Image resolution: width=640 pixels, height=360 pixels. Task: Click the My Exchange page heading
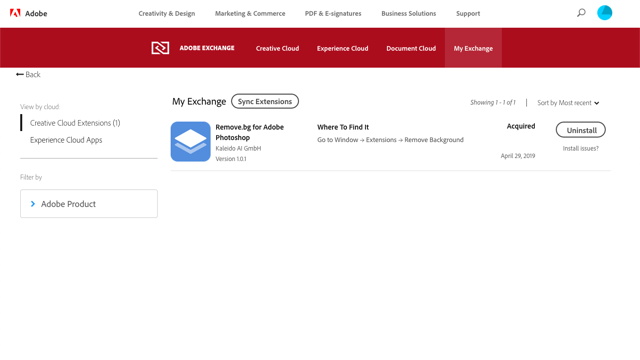pyautogui.click(x=199, y=101)
